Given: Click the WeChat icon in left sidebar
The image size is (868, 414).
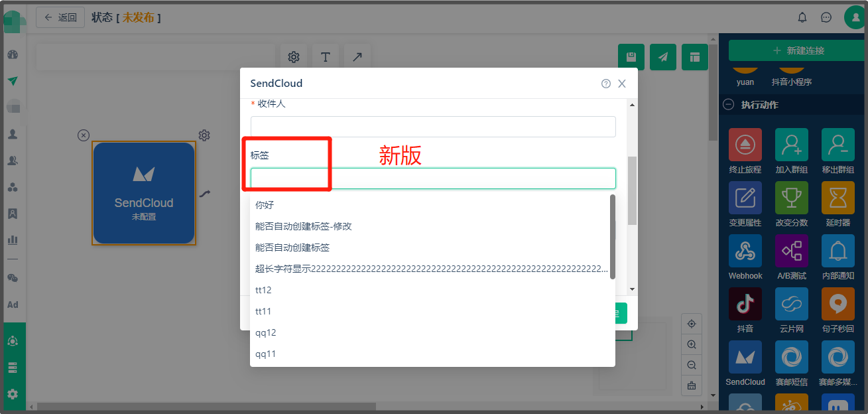Looking at the screenshot, I should coord(13,278).
